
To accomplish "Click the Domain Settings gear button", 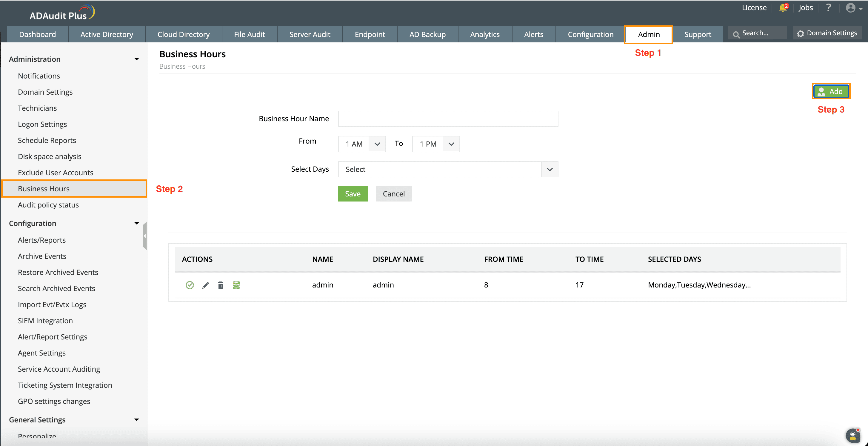I will 827,33.
